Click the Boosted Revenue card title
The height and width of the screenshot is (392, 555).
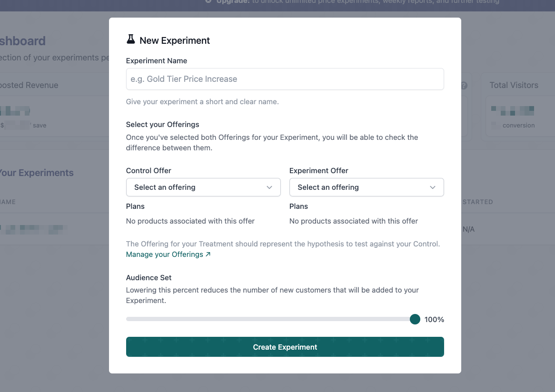(x=30, y=85)
